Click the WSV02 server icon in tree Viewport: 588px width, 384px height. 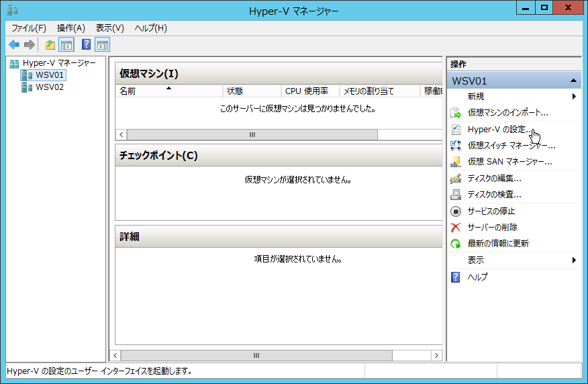click(x=27, y=87)
